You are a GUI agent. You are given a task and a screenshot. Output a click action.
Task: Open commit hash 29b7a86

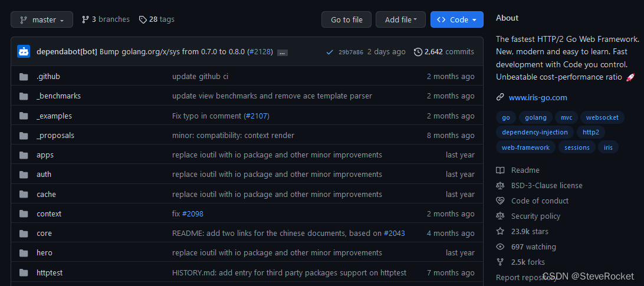[351, 52]
